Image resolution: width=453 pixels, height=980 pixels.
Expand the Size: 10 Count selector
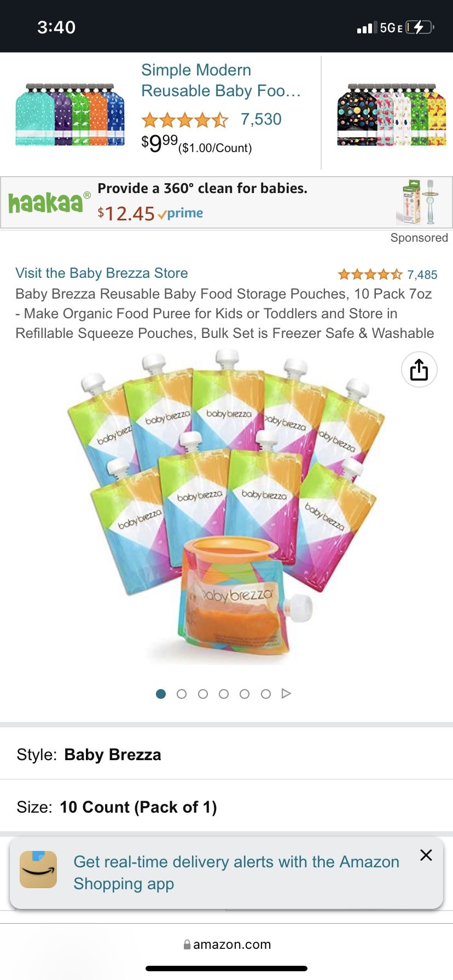[226, 807]
